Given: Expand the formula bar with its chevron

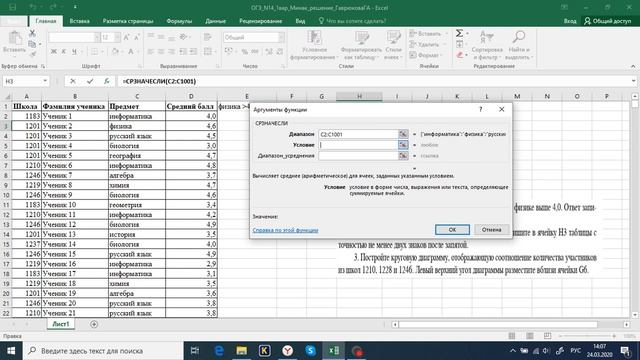Looking at the screenshot, I should pyautogui.click(x=633, y=81).
